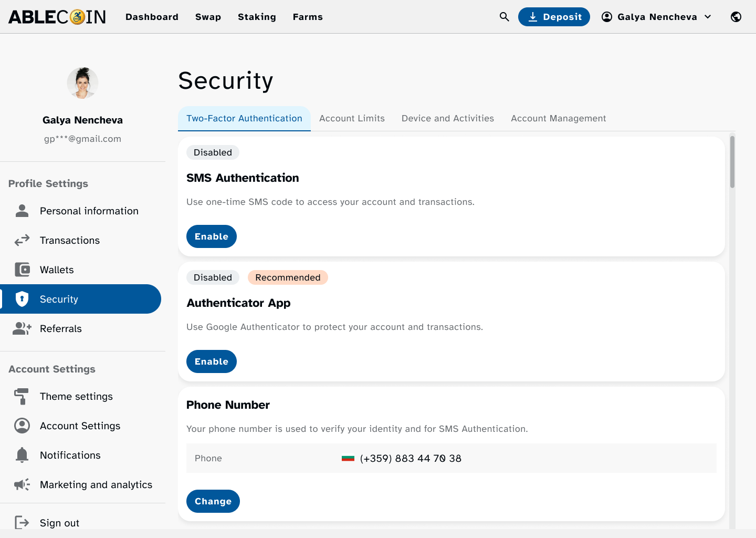756x538 pixels.
Task: Open the Device and Activities tab
Action: click(x=447, y=118)
